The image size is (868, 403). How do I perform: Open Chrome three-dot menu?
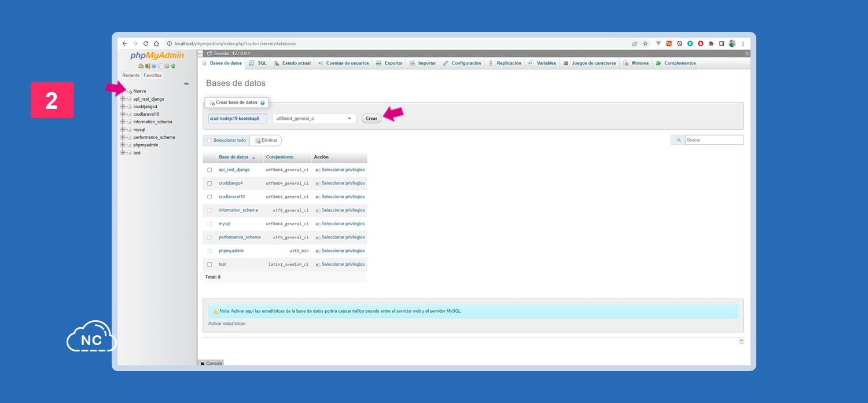point(743,43)
